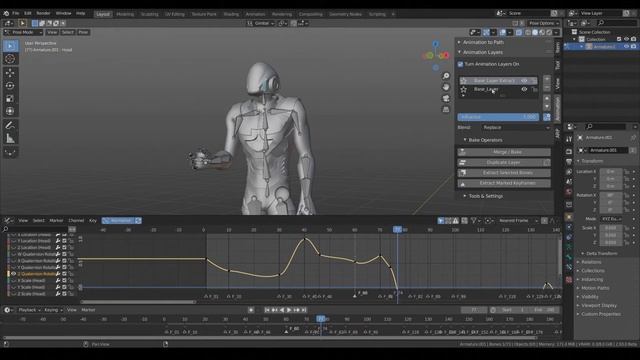Open Pose Mode dropdown
Image resolution: width=640 pixels, height=360 pixels.
pyautogui.click(x=23, y=32)
